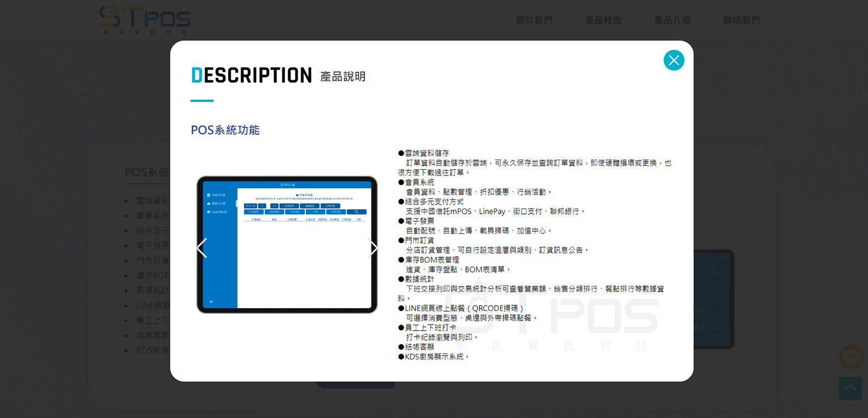
Task: Select the 結合多元支付方式 bullet heading
Action: 431,201
